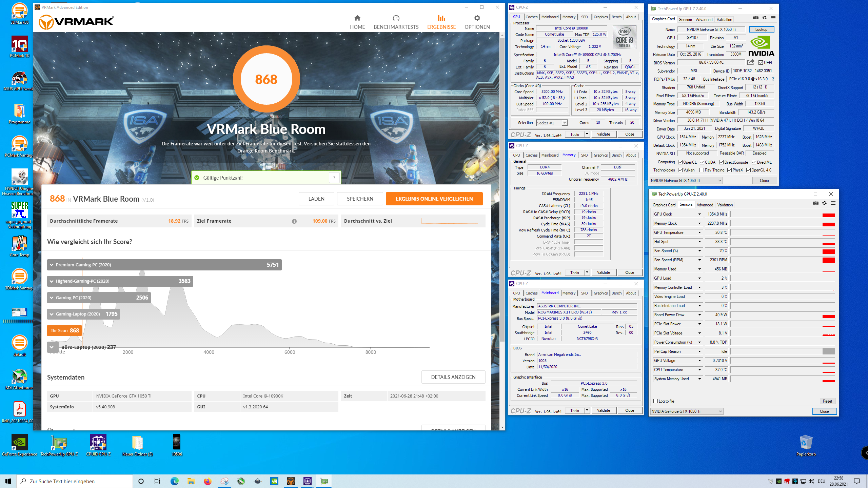Click the Windows taskbar search field
The width and height of the screenshot is (868, 488).
point(75,481)
